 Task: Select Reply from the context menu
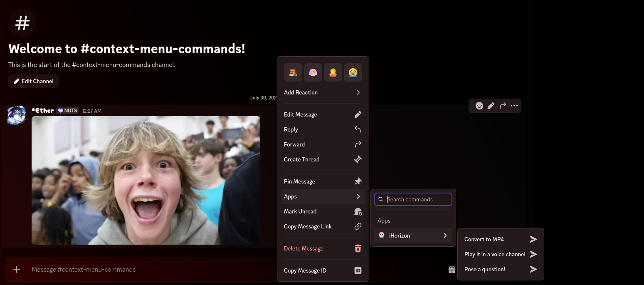tap(323, 129)
